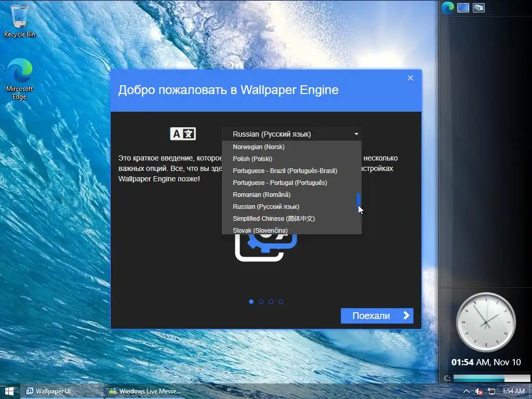Open the Mircosoft Edge desktop shortcut
The image size is (532, 399).
point(19,79)
